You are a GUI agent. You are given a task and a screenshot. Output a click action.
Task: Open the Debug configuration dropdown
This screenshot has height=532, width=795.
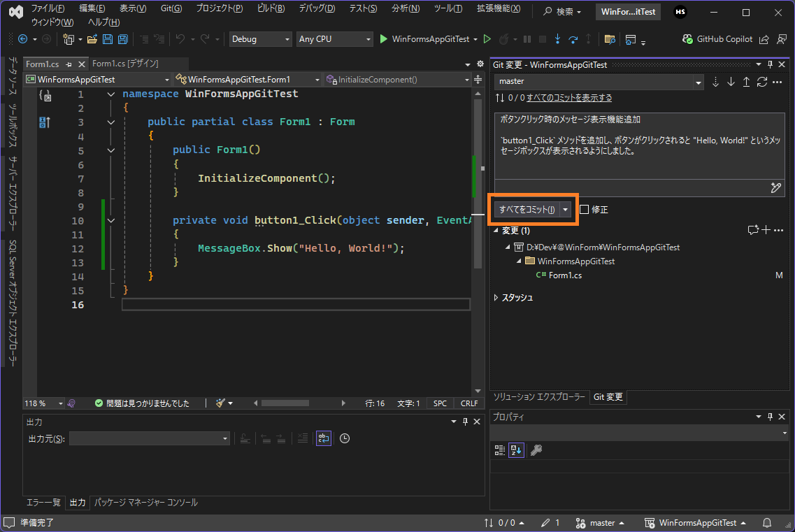(260, 39)
